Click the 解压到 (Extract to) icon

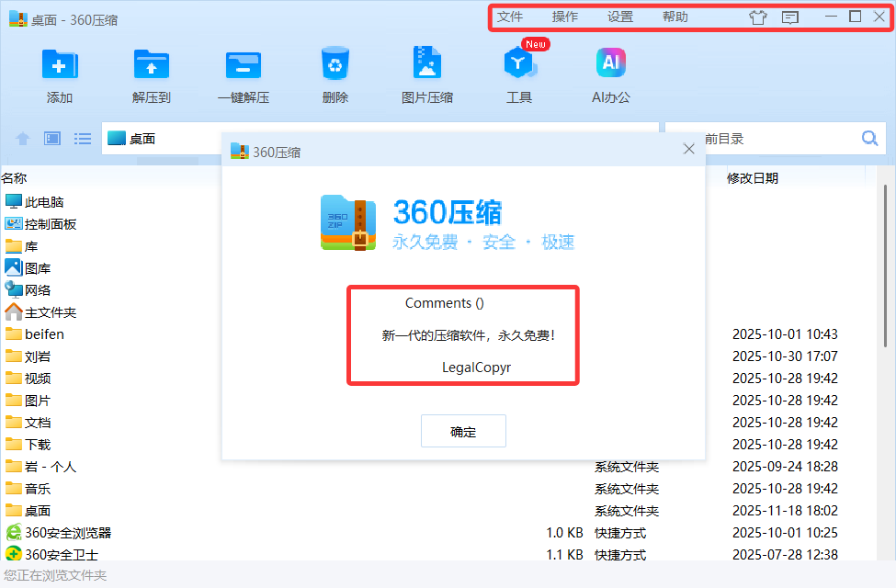[x=152, y=65]
